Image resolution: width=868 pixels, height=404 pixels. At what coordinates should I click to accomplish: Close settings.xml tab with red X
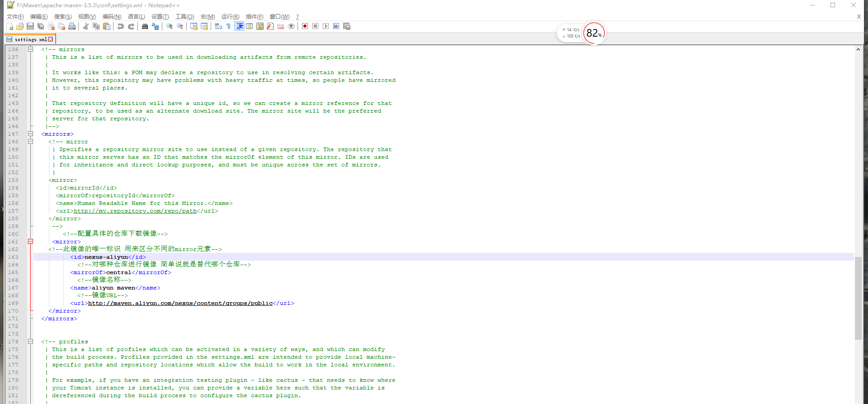pos(51,39)
